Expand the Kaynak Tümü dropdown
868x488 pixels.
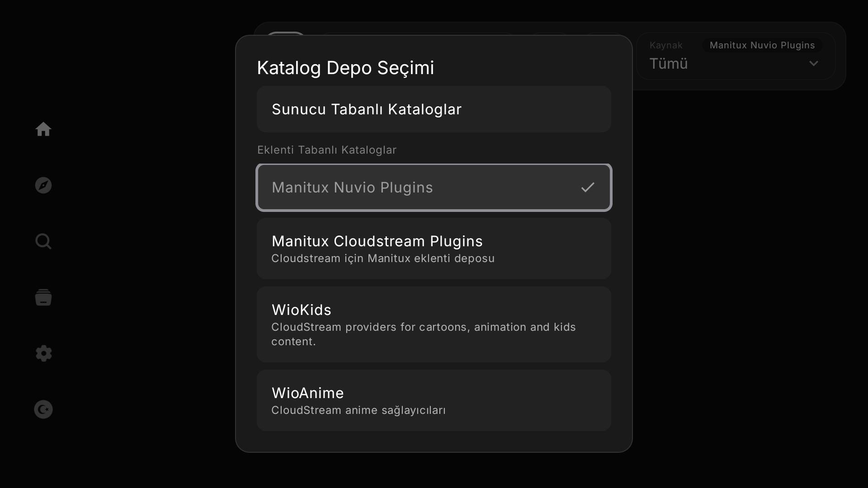[736, 56]
